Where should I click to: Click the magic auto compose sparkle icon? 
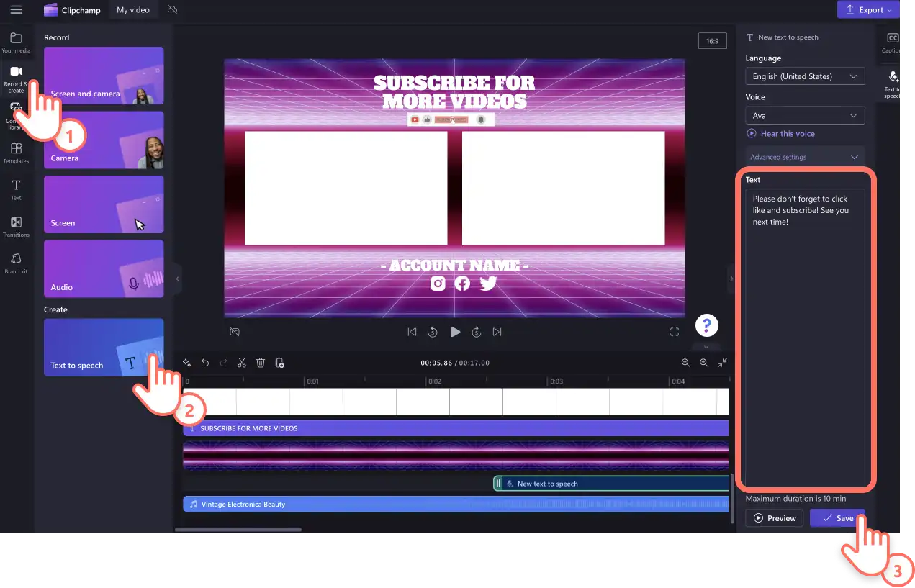click(x=186, y=363)
